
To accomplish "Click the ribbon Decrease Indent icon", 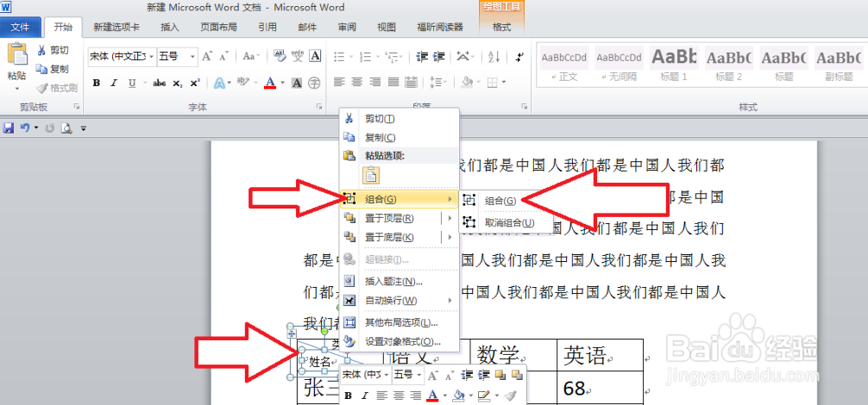I will coord(422,56).
